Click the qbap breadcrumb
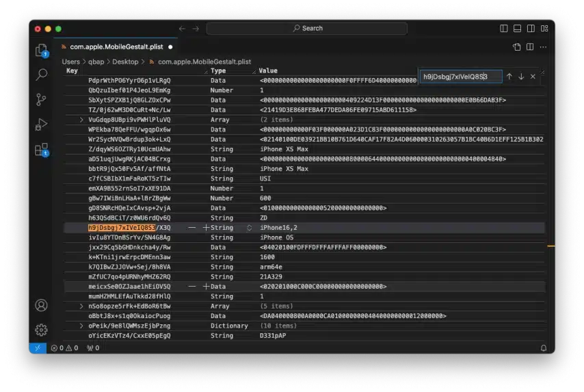 (96, 62)
